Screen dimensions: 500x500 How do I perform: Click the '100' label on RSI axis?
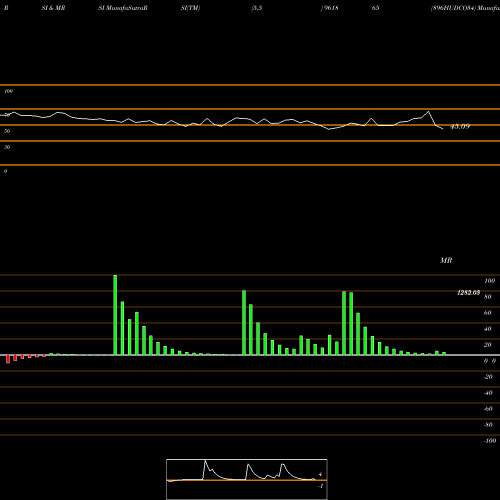click(8, 91)
